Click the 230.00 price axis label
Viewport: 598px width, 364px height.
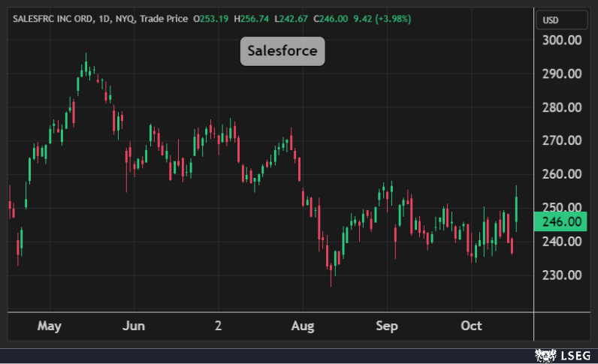(562, 275)
